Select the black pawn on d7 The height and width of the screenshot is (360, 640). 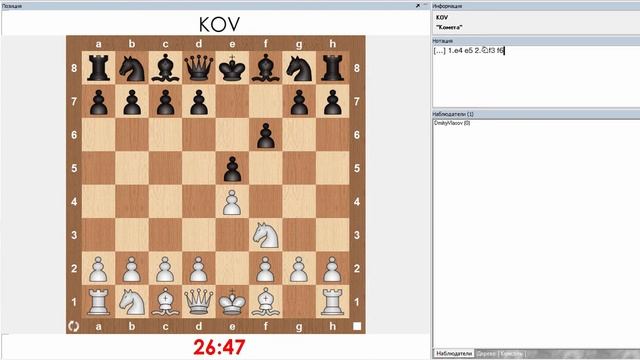pos(199,101)
